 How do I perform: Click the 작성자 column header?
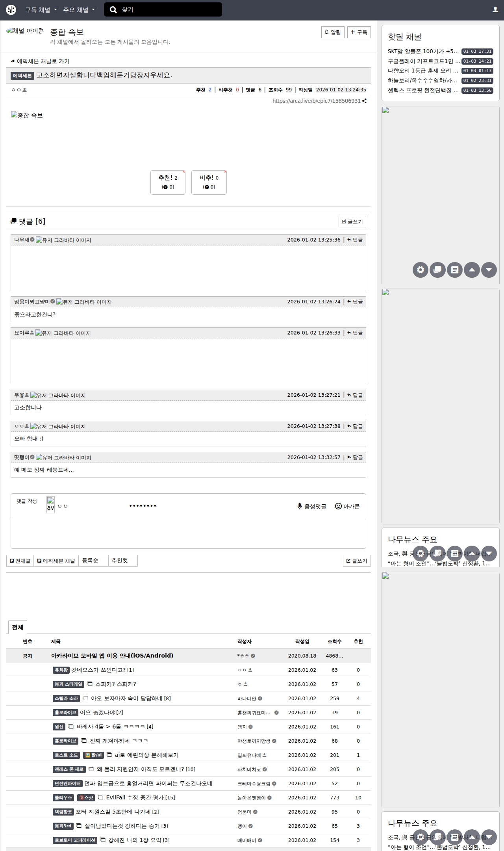pyautogui.click(x=245, y=641)
